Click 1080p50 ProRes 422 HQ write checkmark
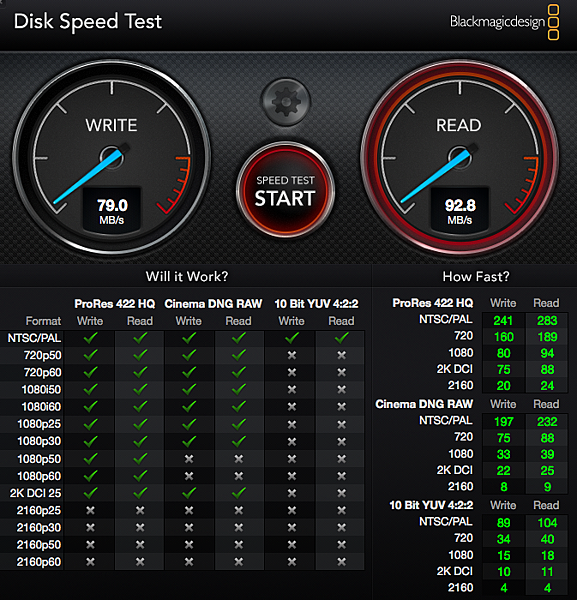 90,459
